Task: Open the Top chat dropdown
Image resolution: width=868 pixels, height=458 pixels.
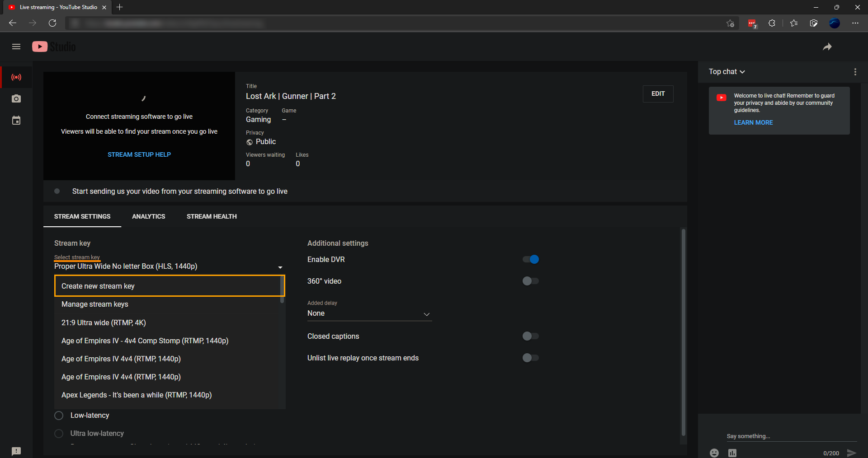Action: 726,72
